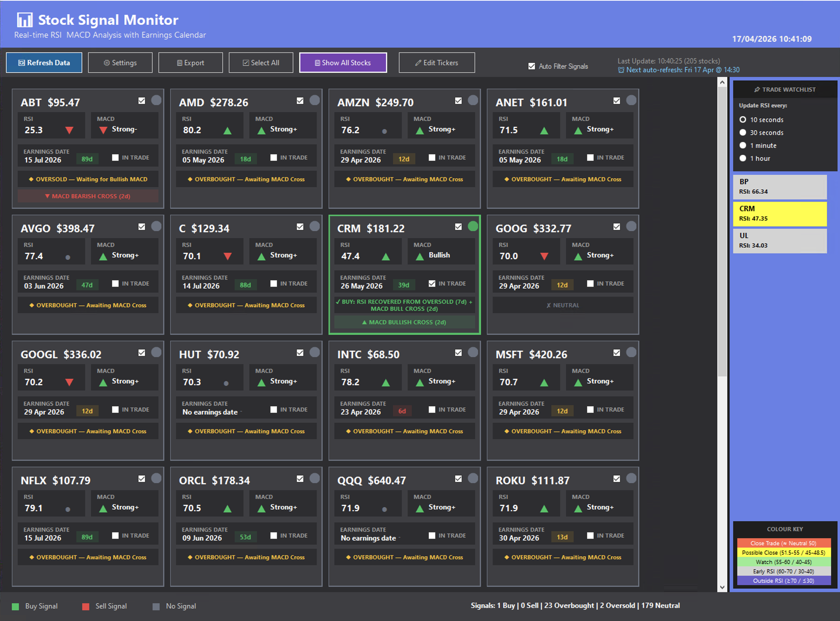Select the BP watchlist entry
Viewport: 840px width, 621px height.
[780, 186]
